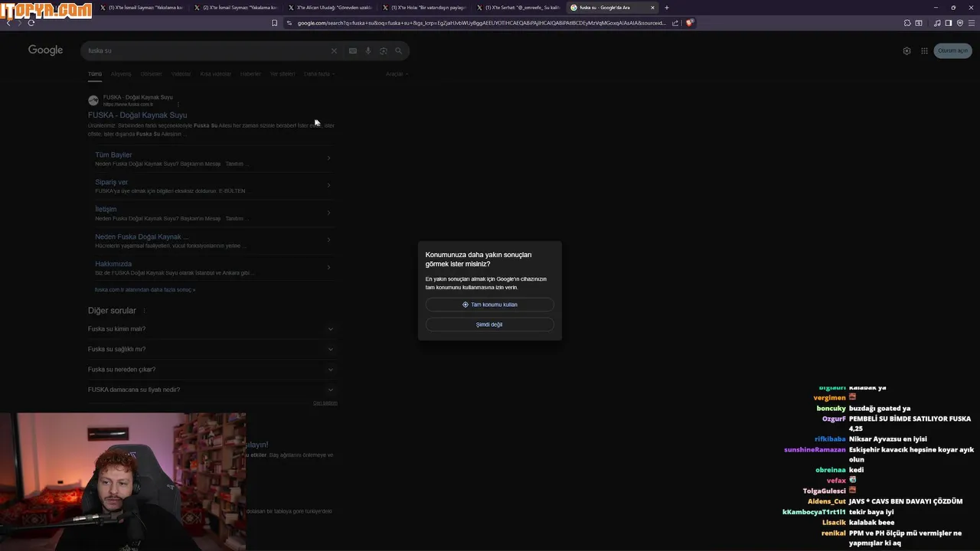This screenshot has width=980, height=551.
Task: Open the on-screen keyboard icon in the search box
Action: [x=353, y=51]
